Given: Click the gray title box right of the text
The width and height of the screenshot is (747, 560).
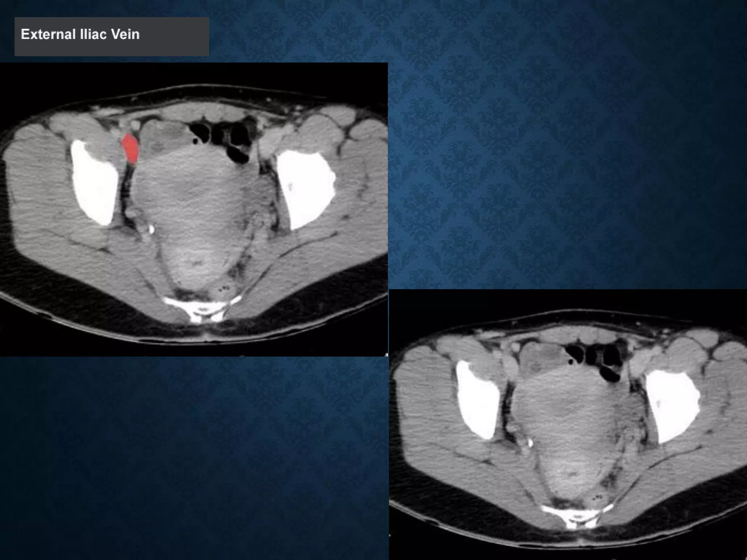Looking at the screenshot, I should (x=175, y=36).
